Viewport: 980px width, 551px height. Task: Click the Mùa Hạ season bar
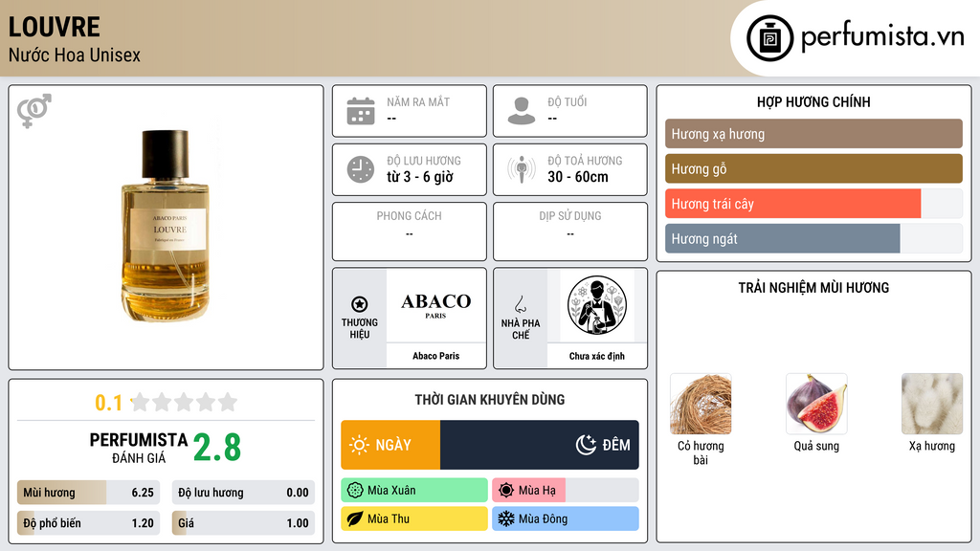point(565,491)
